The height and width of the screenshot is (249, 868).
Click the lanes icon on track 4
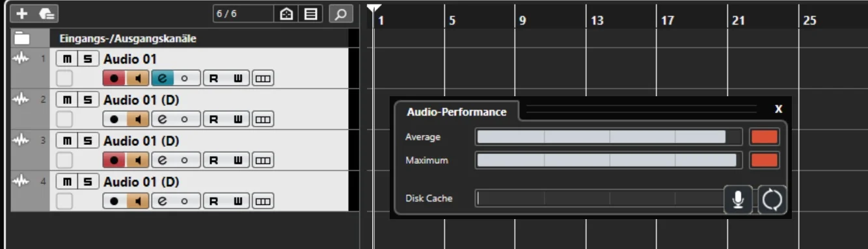click(263, 201)
